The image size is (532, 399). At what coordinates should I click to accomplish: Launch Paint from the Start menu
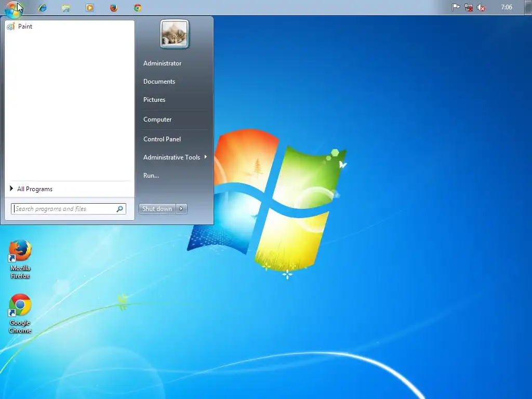(69, 26)
